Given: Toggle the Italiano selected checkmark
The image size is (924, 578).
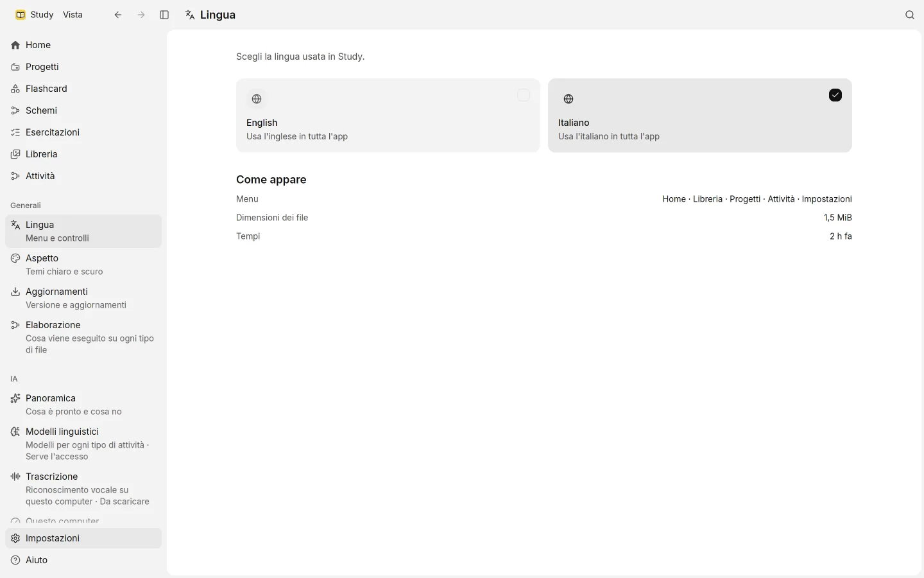Looking at the screenshot, I should 835,95.
